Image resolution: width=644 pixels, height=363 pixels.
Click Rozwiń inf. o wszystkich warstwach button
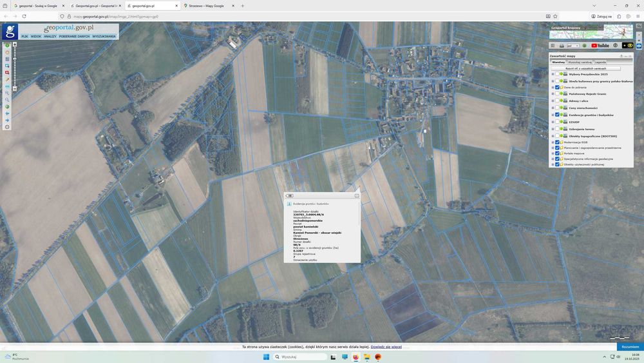(x=585, y=68)
